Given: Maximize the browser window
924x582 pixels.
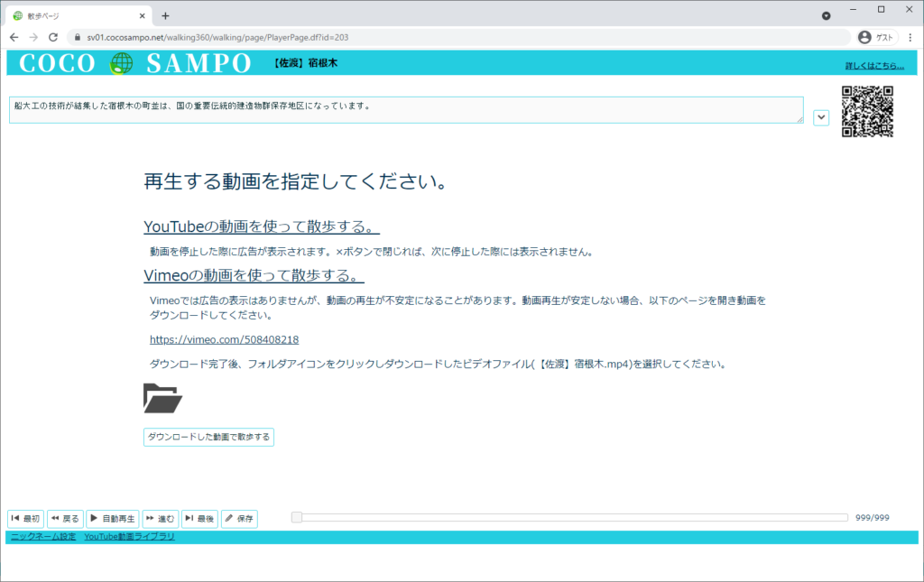Looking at the screenshot, I should (x=881, y=9).
